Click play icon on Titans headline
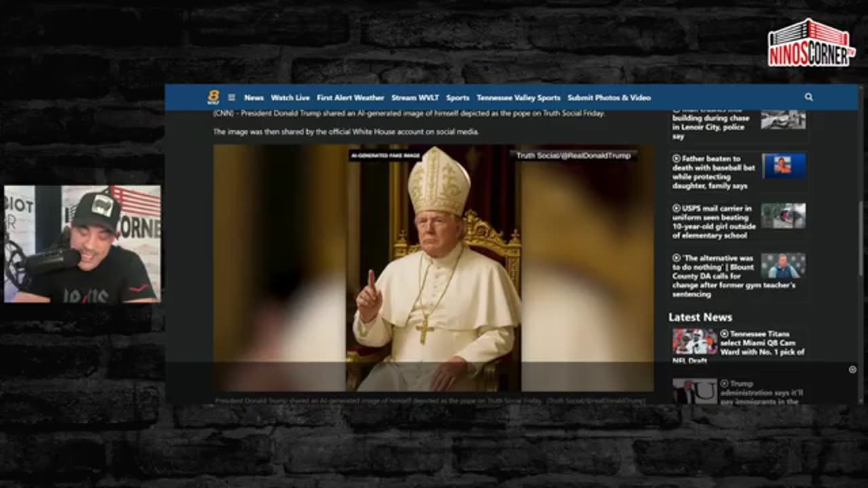This screenshot has height=488, width=868. tap(724, 333)
